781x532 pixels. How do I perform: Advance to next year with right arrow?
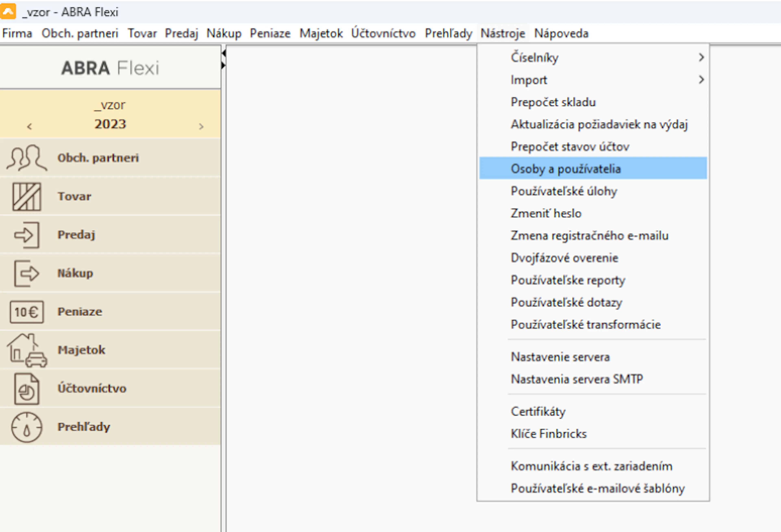click(x=201, y=126)
